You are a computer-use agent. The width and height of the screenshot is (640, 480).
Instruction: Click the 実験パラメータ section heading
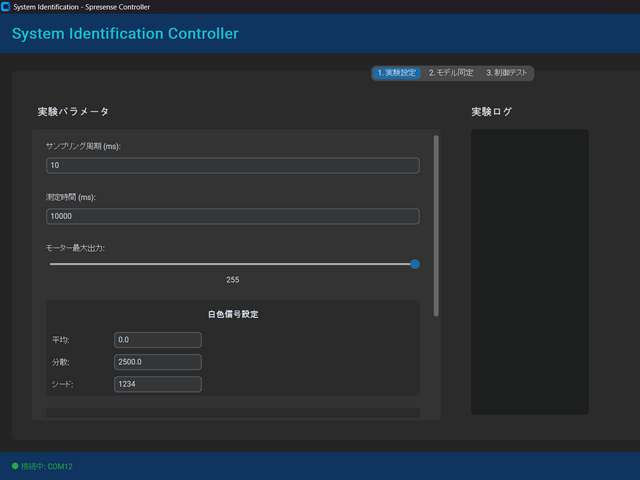point(73,111)
